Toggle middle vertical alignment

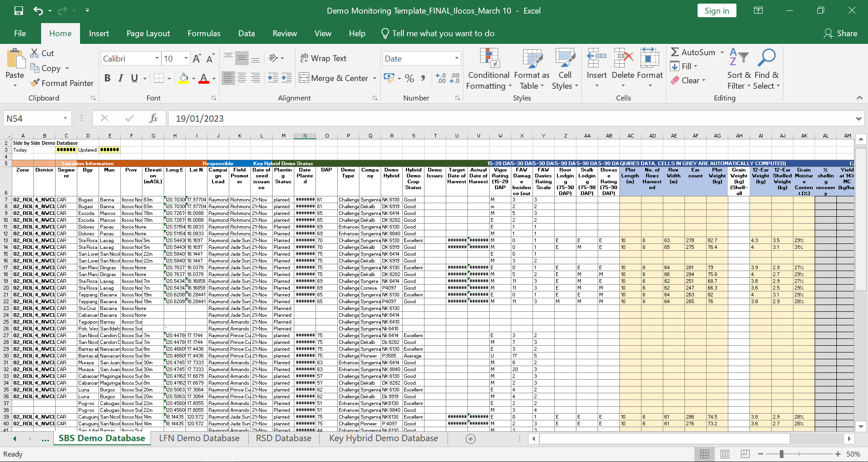(x=242, y=58)
